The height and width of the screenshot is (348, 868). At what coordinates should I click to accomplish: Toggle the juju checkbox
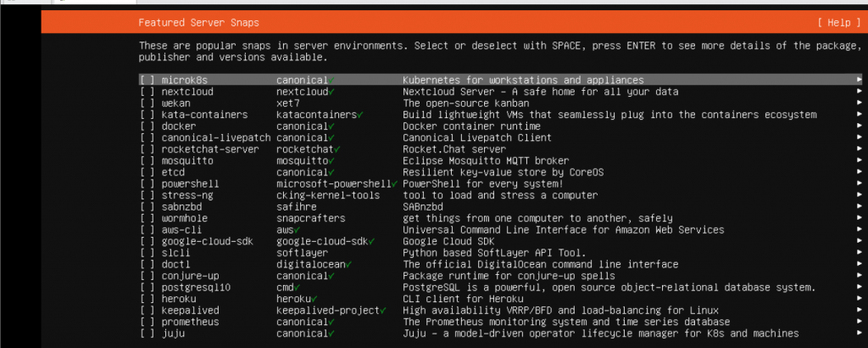(x=147, y=333)
